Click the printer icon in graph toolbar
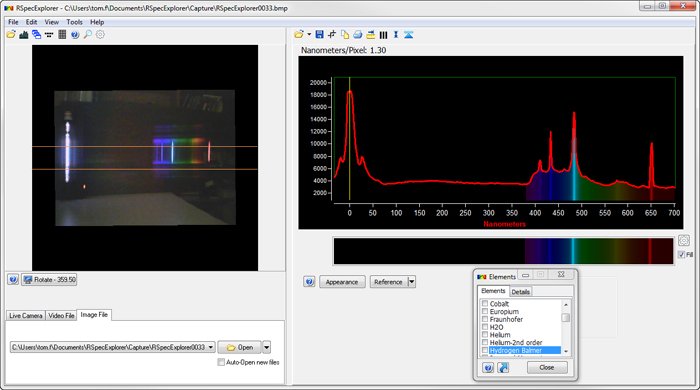This screenshot has width=700, height=390. point(358,34)
